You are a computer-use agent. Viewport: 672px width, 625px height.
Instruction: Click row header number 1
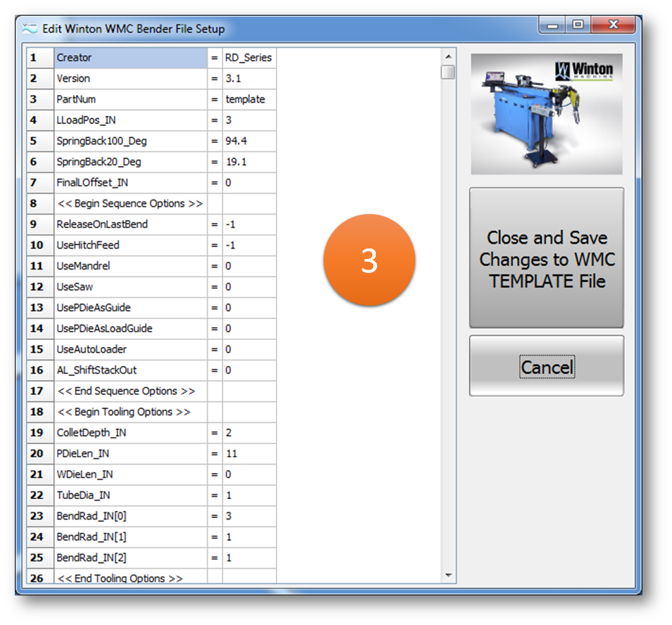point(40,58)
